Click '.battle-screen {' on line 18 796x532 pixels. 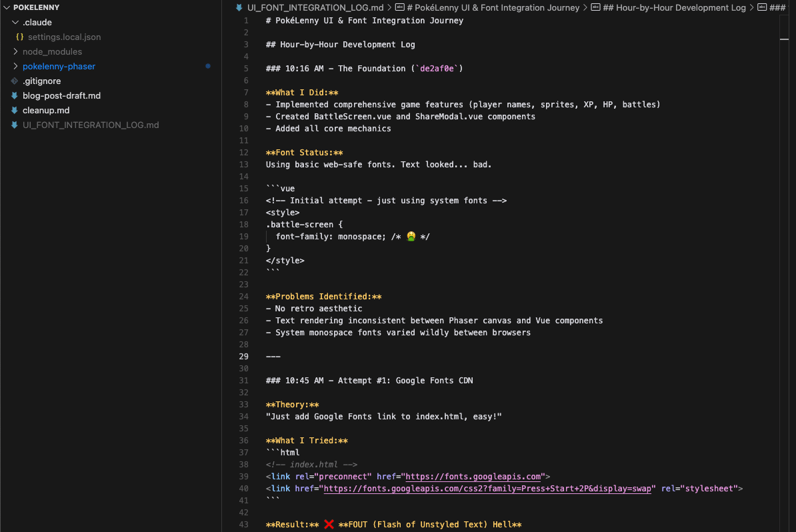pos(304,225)
